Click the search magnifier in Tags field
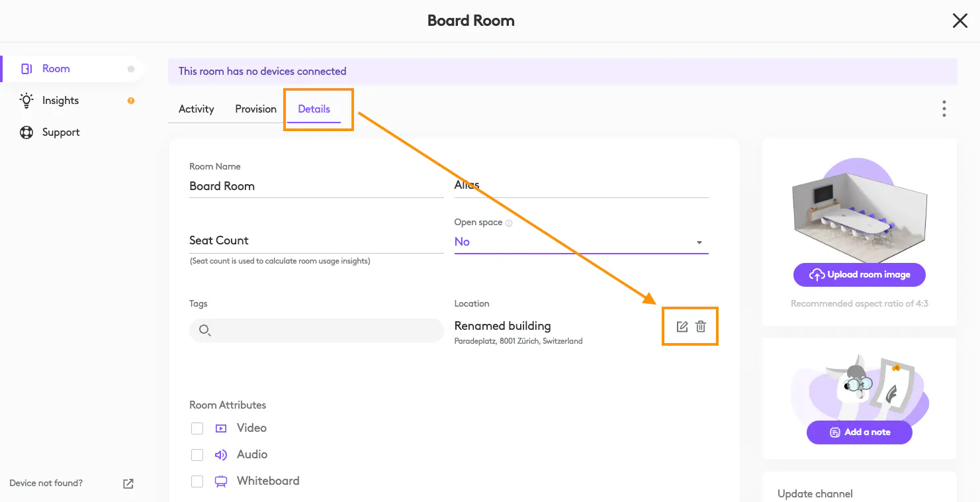The width and height of the screenshot is (980, 502). (204, 330)
